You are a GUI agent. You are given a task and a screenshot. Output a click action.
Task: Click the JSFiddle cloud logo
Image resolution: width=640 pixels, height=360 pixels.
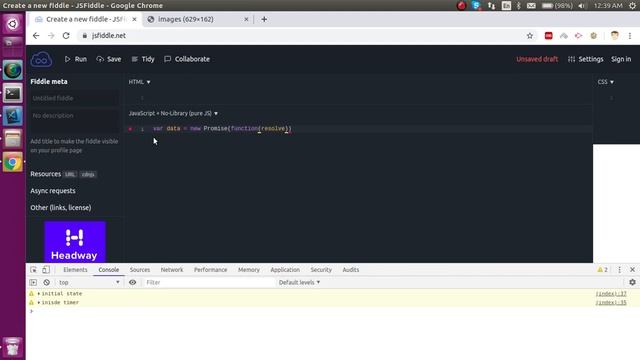tap(41, 59)
